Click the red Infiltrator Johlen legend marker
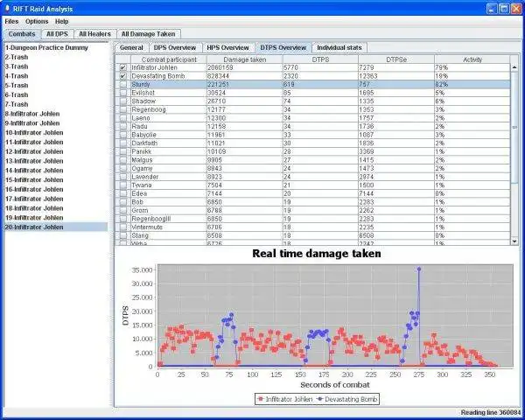Viewport: 525px width, 420px height. click(x=261, y=399)
